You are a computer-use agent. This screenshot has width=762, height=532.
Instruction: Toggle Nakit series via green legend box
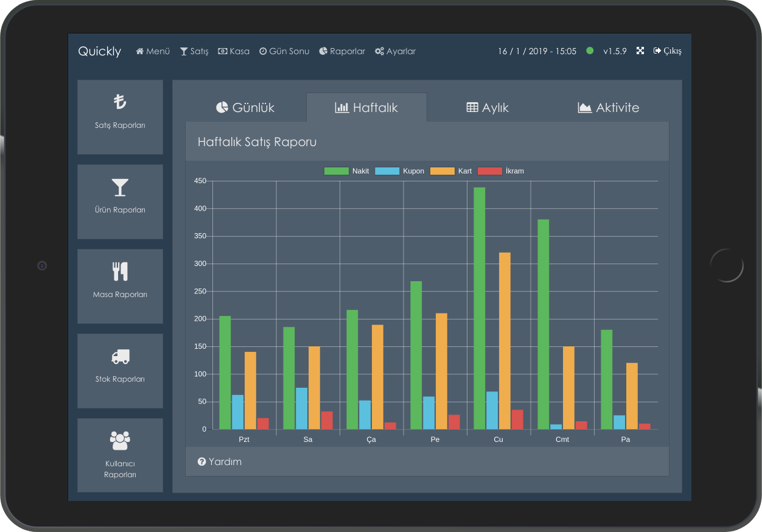336,171
